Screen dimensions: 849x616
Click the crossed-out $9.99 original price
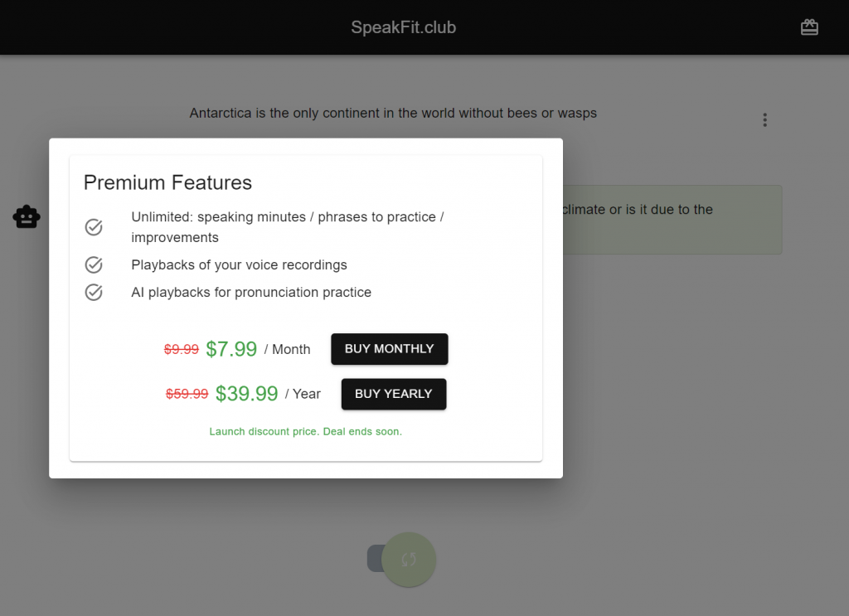point(181,350)
